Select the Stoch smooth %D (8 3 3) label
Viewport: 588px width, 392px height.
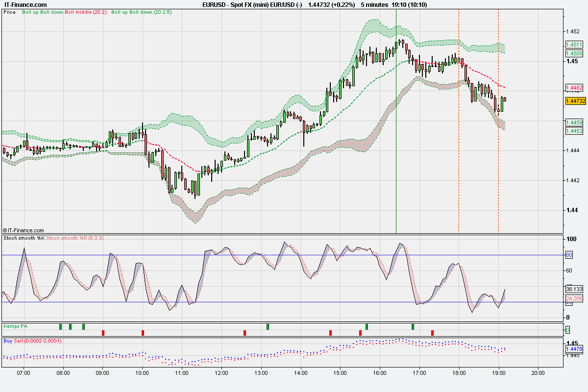coord(75,238)
